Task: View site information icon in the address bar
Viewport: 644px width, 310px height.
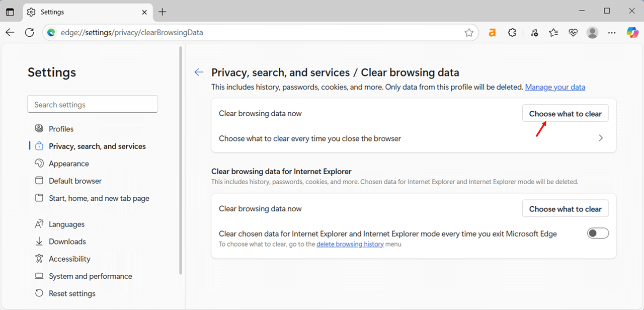Action: [x=52, y=32]
